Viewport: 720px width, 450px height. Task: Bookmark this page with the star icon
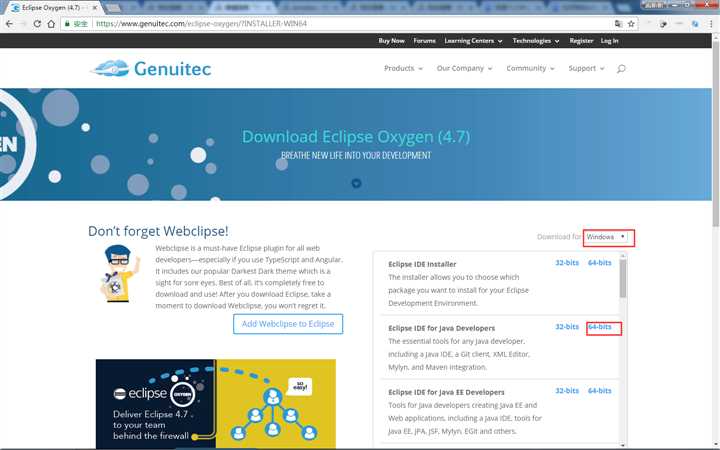tap(631, 24)
